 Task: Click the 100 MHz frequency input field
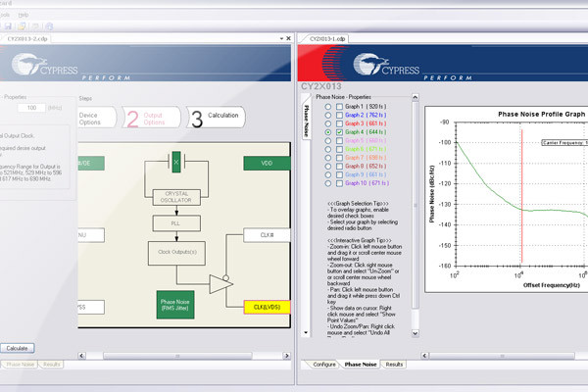31,108
